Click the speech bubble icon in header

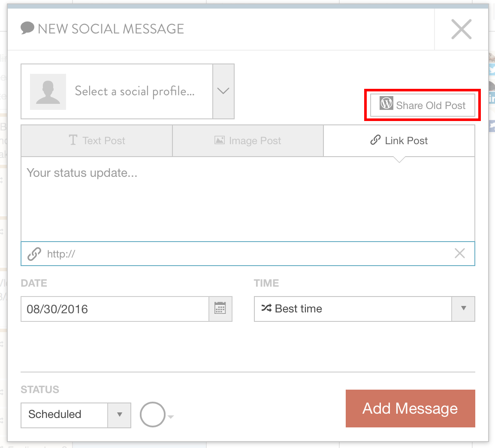tap(27, 28)
